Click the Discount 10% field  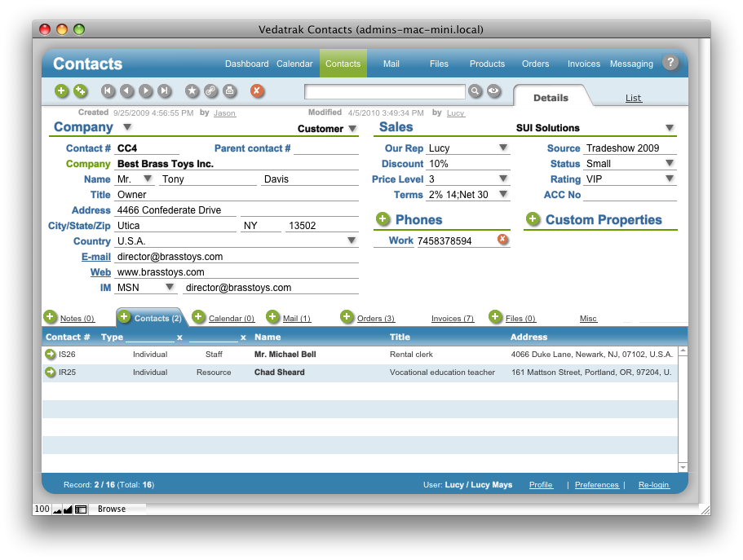click(468, 164)
